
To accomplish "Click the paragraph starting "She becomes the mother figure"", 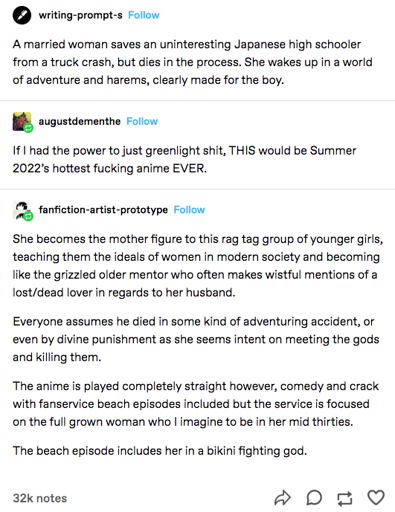I will point(198,266).
